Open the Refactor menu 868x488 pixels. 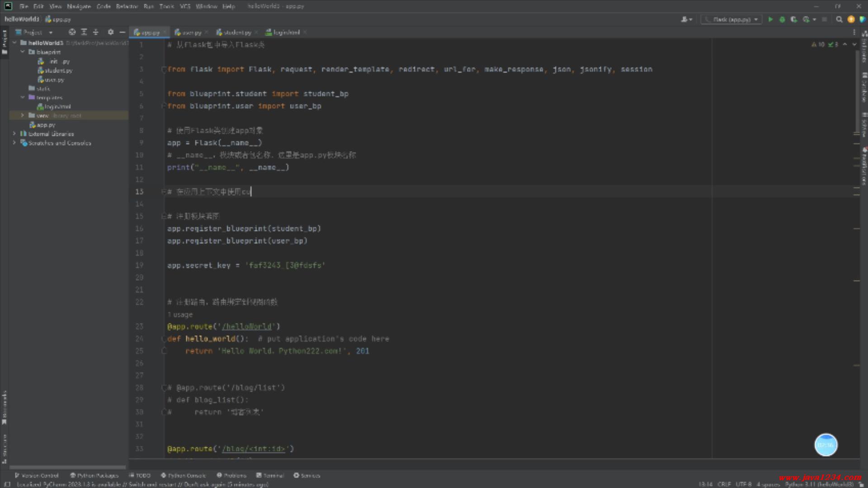(127, 6)
